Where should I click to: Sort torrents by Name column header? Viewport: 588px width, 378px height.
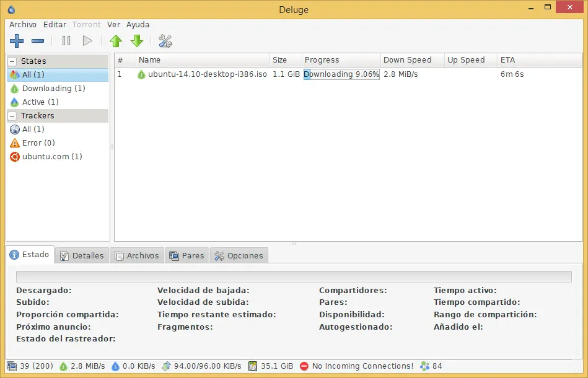tap(203, 60)
